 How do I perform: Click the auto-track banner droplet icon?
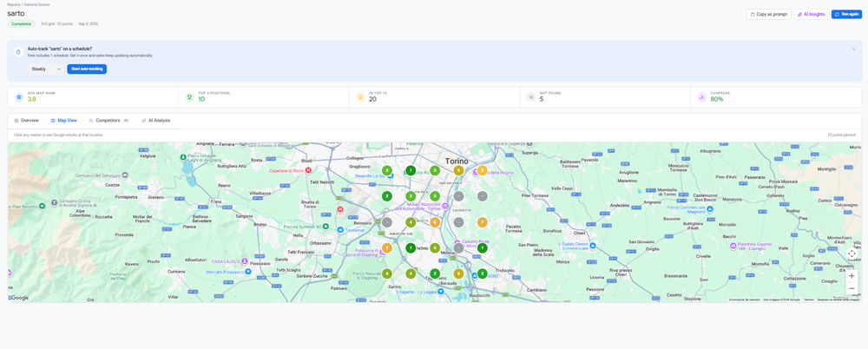19,51
